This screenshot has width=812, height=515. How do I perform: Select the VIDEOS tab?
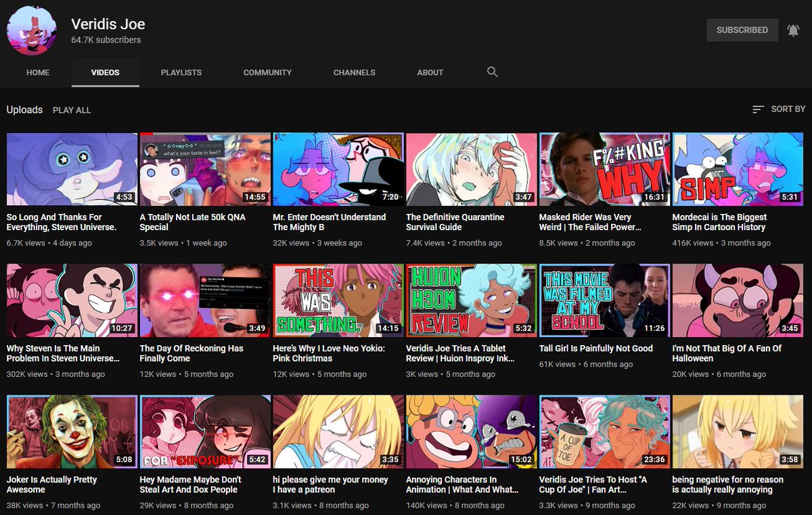click(x=106, y=72)
